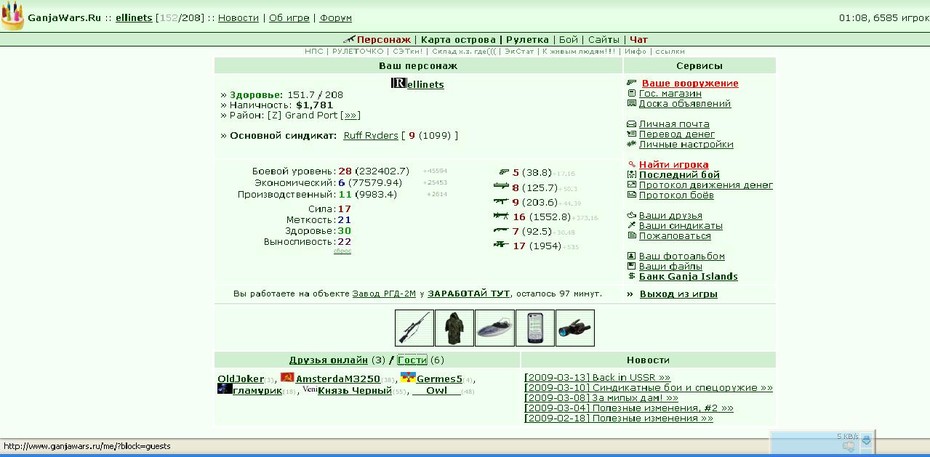The image size is (930, 457).
Task: Open the boat equipment thumbnail
Action: (494, 327)
